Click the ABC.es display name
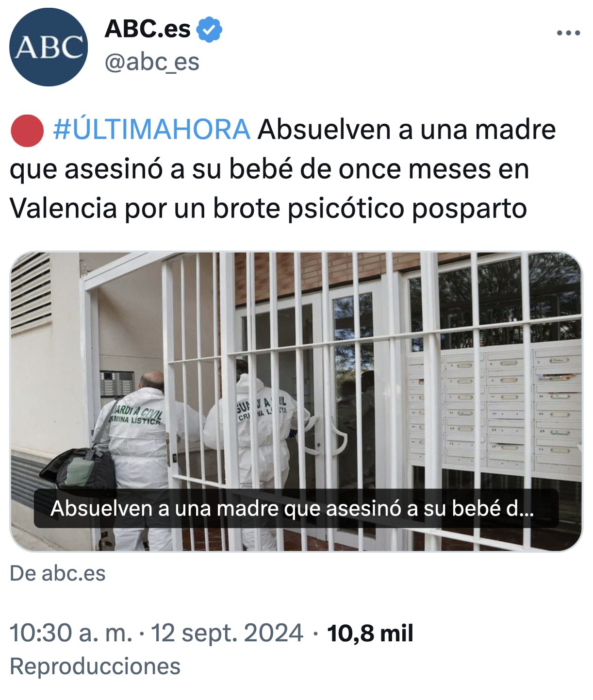593x700 pixels. (148, 29)
